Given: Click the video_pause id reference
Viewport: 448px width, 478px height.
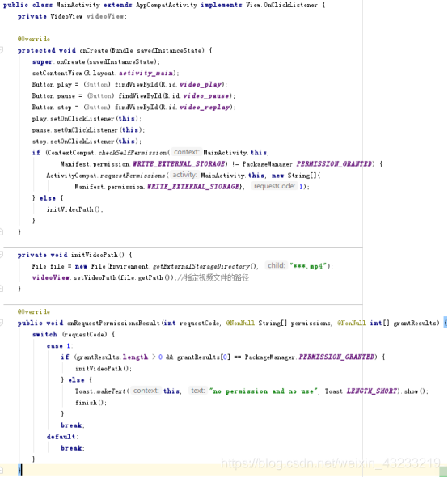Looking at the screenshot, I should pyautogui.click(x=206, y=96).
